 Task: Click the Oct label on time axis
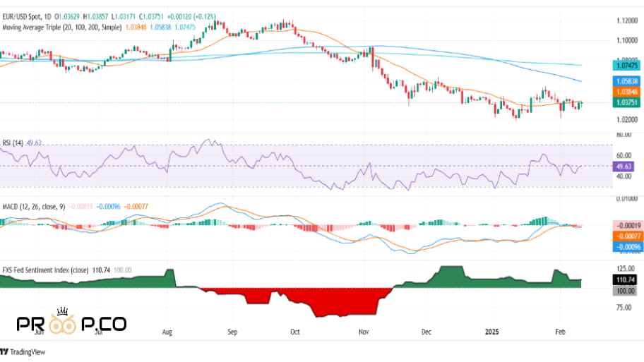pyautogui.click(x=295, y=332)
